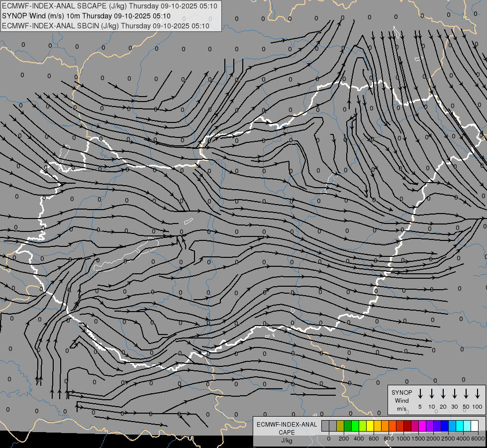
Task: Select the pure yellow legend swatch
Action: (x=370, y=426)
